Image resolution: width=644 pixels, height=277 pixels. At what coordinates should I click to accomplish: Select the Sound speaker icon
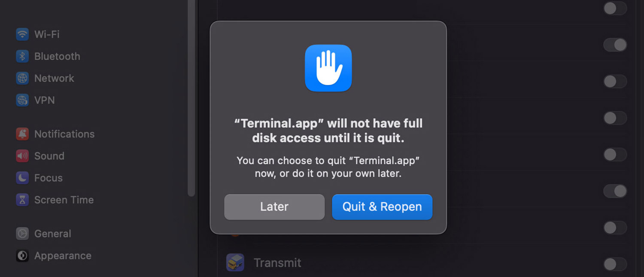(x=22, y=156)
